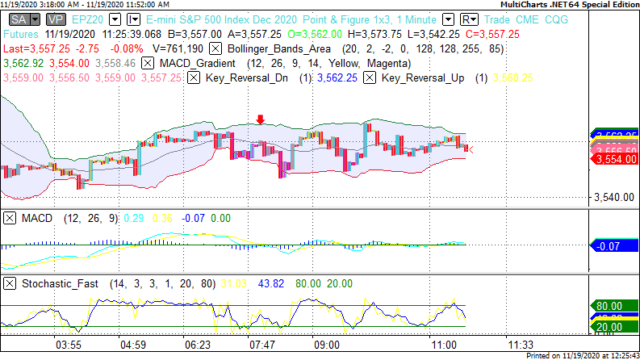Click the red 3,554.00 price scale label
The width and height of the screenshot is (640, 360).
point(614,159)
